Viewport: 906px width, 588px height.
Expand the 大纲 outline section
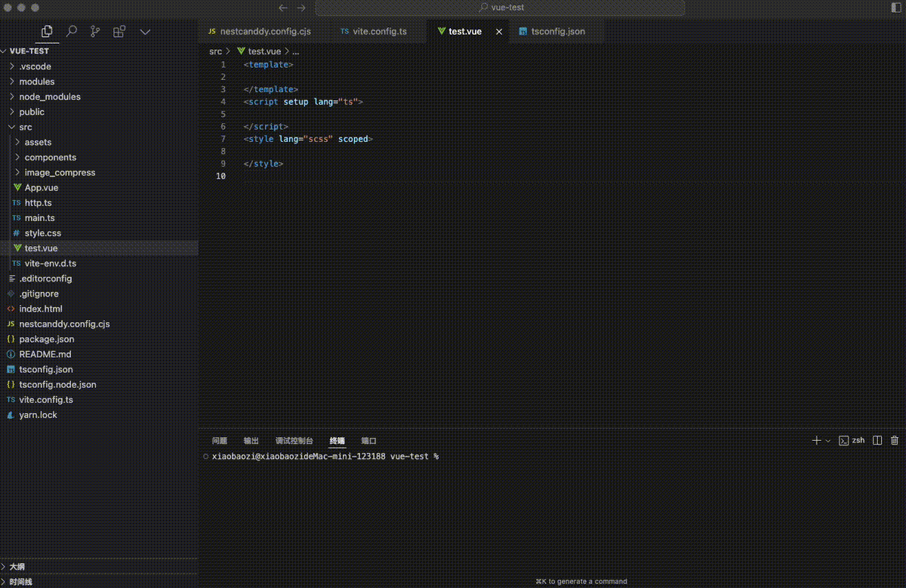pos(99,566)
